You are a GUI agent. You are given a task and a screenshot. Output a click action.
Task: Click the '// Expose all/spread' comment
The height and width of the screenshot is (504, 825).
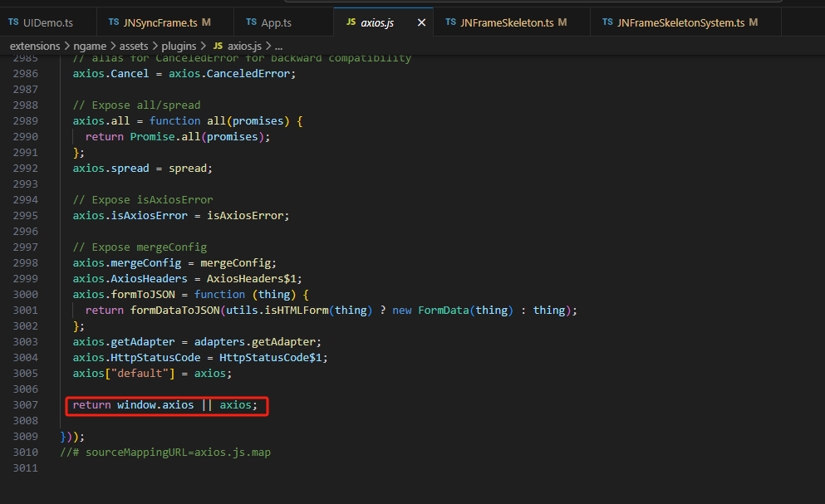tap(137, 105)
